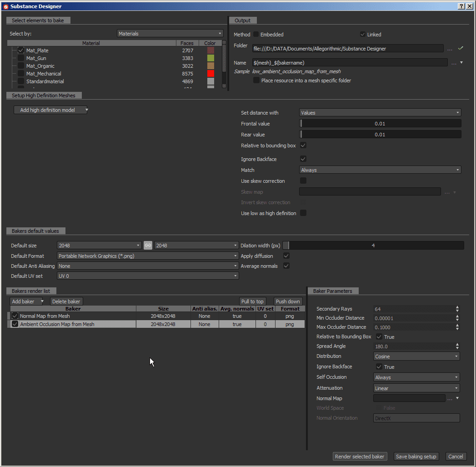Screen dimensions: 476x467
Task: Click Save baking setup button
Action: 416,457
